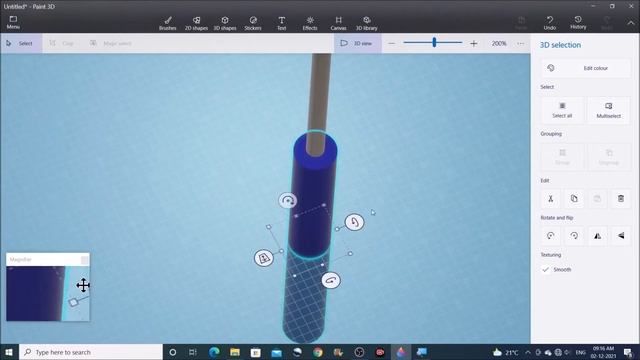Open the Effects tab
The height and width of the screenshot is (360, 640).
(310, 23)
